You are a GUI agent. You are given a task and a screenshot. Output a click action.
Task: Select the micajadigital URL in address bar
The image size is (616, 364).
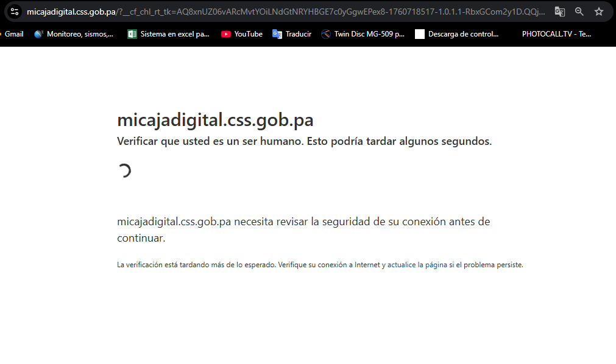click(286, 12)
